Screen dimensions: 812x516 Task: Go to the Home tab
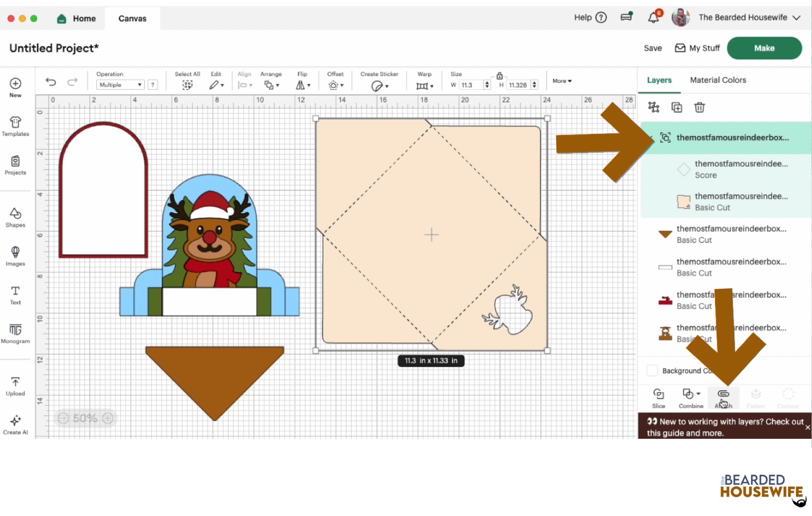[x=77, y=18]
